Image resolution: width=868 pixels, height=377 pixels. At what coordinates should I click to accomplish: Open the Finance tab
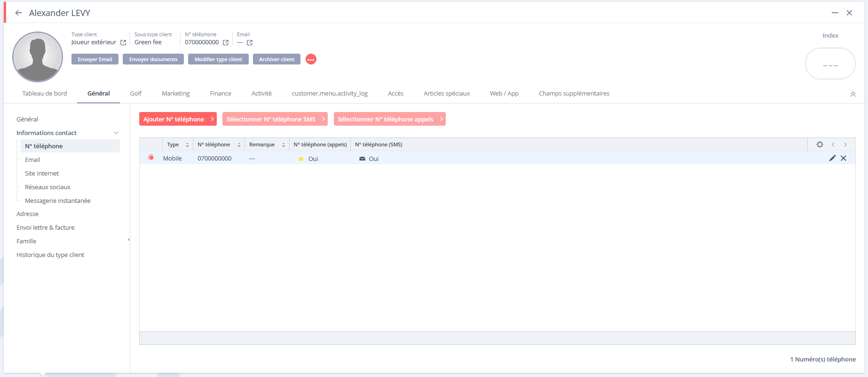pyautogui.click(x=221, y=94)
